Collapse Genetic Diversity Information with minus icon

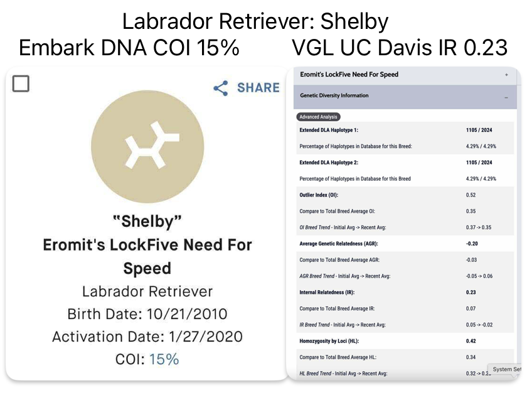tap(506, 97)
